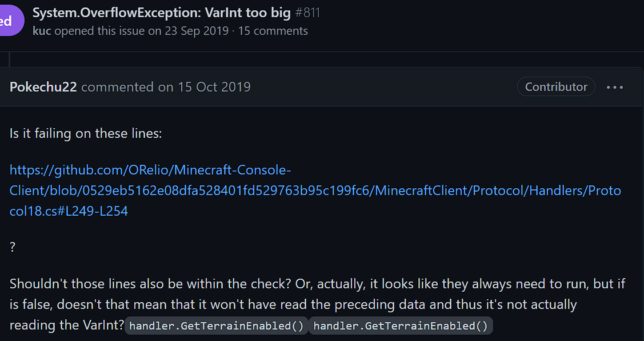This screenshot has height=341, width=644.
Task: Open the comment's three-dot options menu
Action: tap(615, 87)
